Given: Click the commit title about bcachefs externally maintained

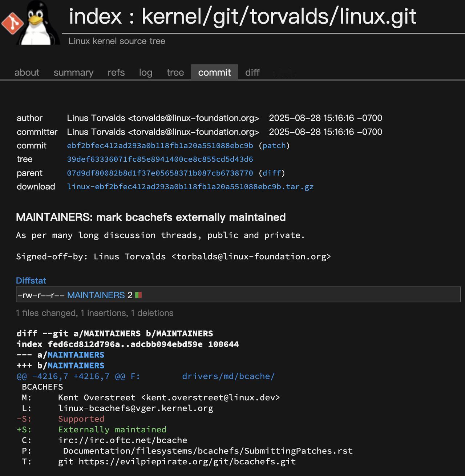Looking at the screenshot, I should [x=151, y=217].
